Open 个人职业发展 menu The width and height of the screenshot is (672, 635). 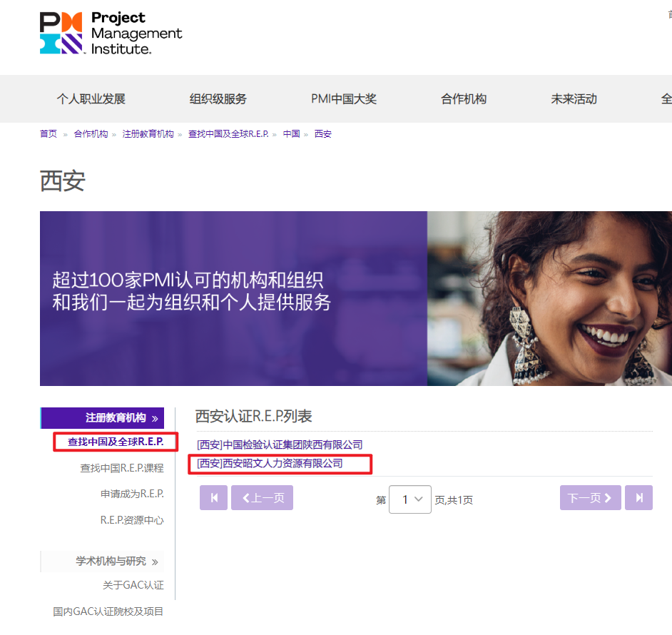(91, 99)
